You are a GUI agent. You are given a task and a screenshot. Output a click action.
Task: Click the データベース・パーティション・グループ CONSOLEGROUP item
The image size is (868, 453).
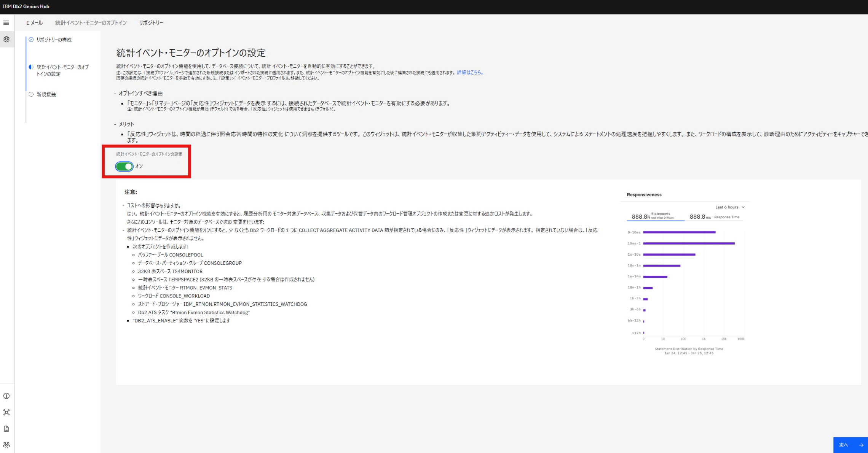[190, 263]
